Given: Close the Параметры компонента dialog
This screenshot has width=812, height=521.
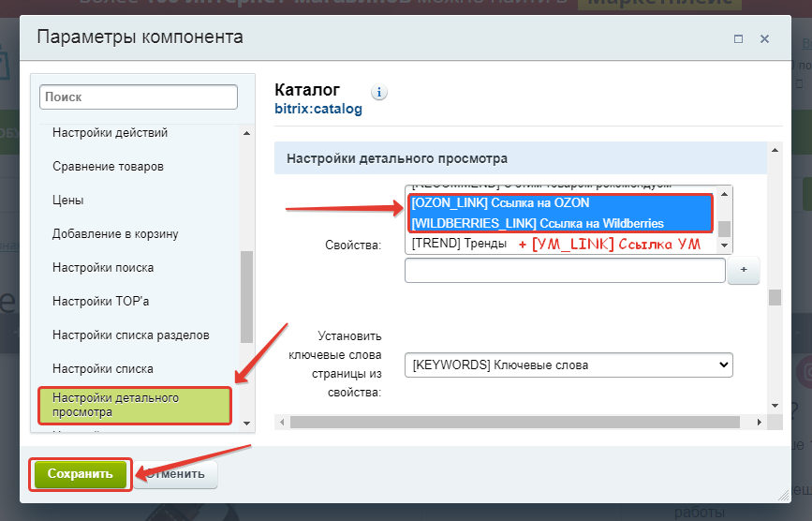Looking at the screenshot, I should (764, 38).
